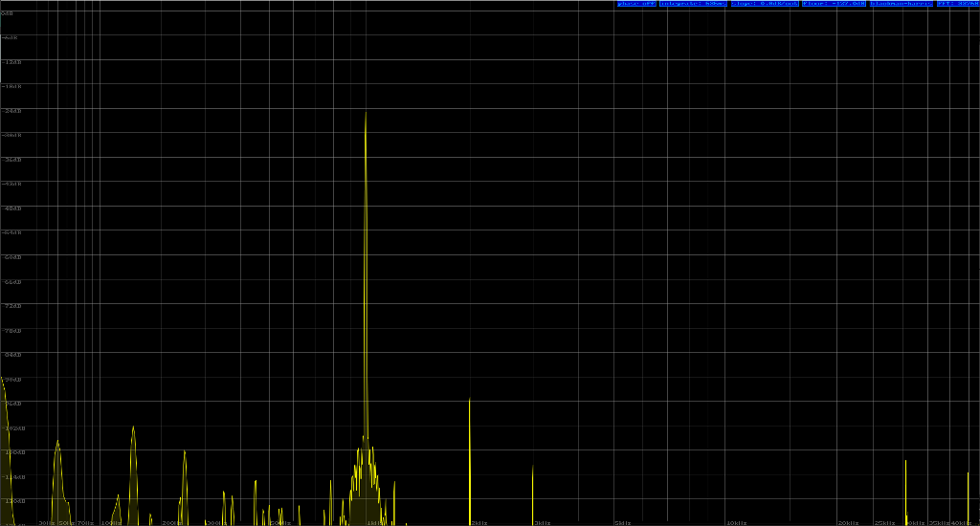Click the 2kHz harmonic spike
Image resolution: width=980 pixels, height=526 pixels.
(x=469, y=462)
